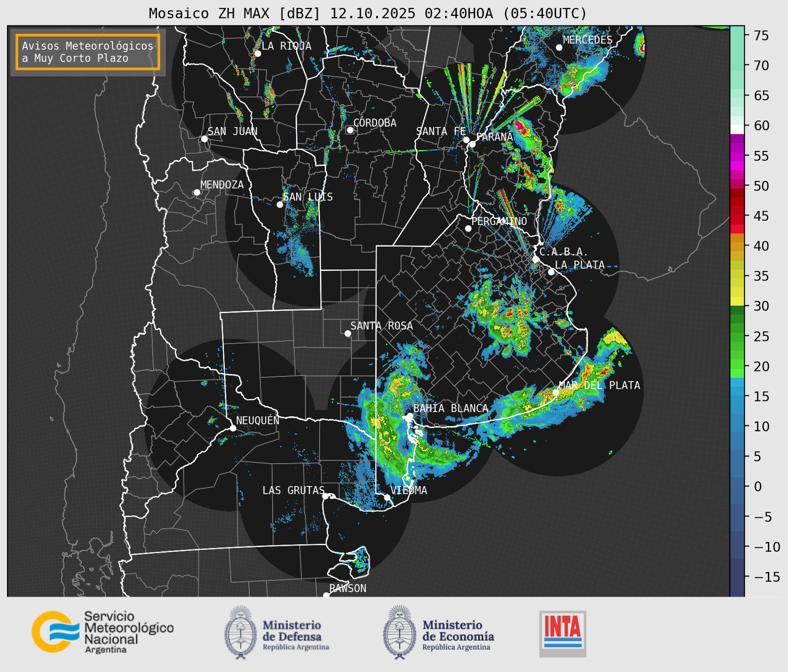Select the Bahía Blanca city marker
The height and width of the screenshot is (672, 788).
tap(410, 416)
